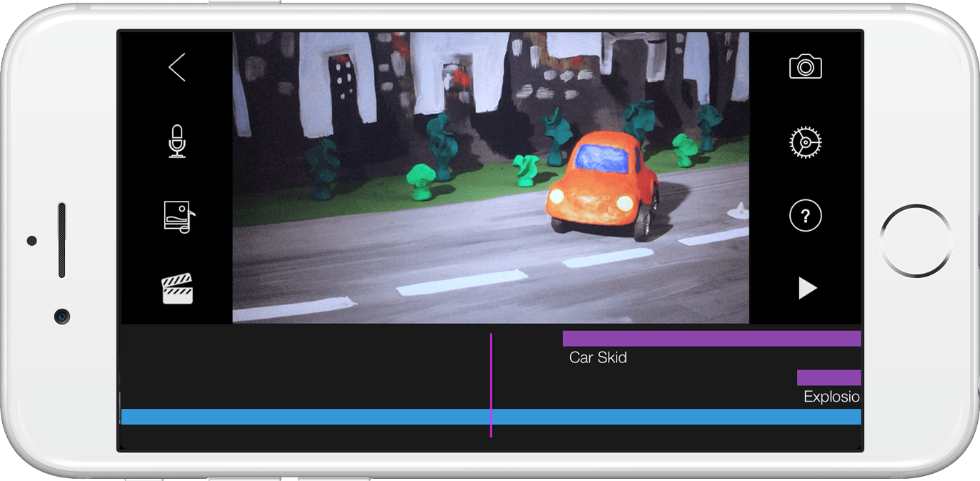
Task: Open the clapperboard movie clips icon
Action: [177, 289]
